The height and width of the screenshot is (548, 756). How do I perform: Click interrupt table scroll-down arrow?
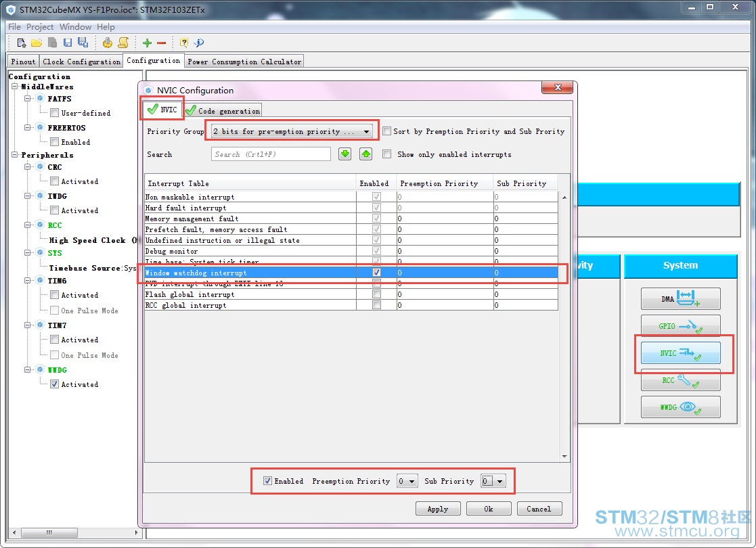(x=564, y=457)
